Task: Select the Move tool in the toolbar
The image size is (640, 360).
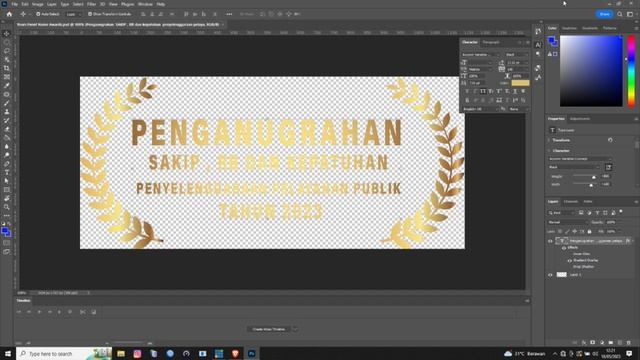Action: pos(7,33)
